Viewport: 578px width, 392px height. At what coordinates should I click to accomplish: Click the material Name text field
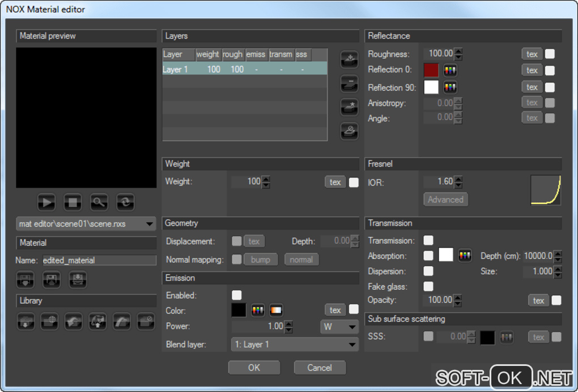click(x=99, y=261)
